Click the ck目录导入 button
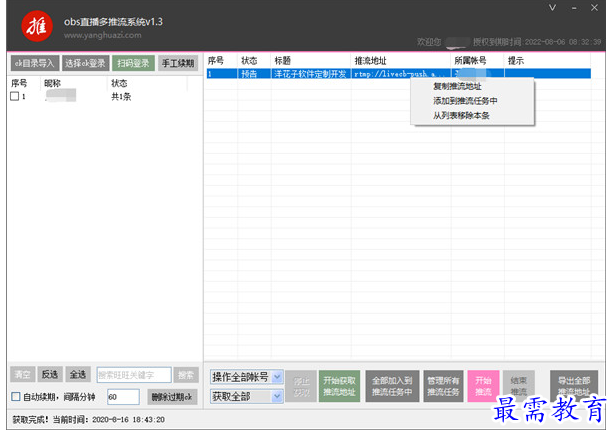This screenshot has width=615, height=441. point(33,63)
